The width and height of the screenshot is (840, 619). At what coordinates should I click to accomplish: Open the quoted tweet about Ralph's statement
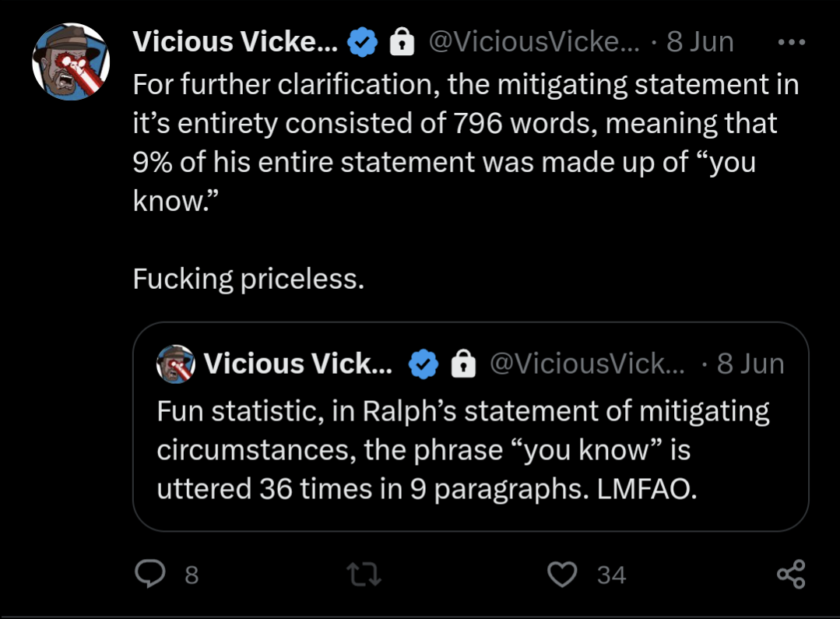[x=471, y=427]
